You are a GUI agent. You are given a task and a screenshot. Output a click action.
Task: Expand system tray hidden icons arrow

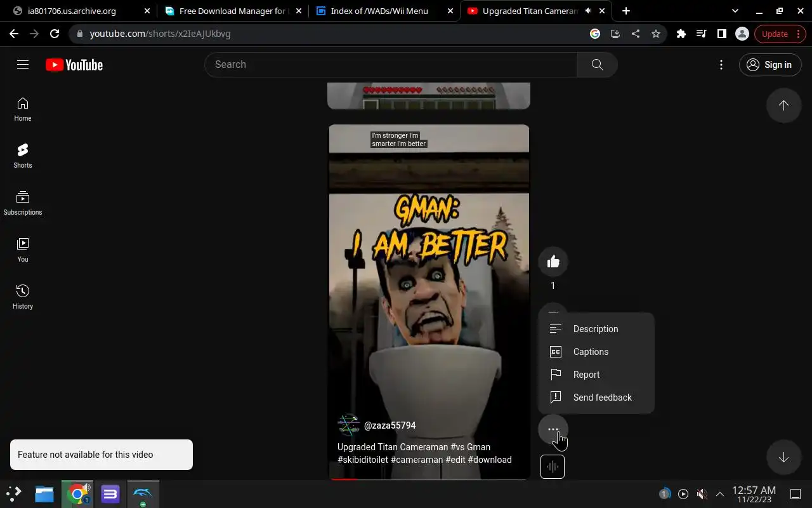tap(720, 494)
